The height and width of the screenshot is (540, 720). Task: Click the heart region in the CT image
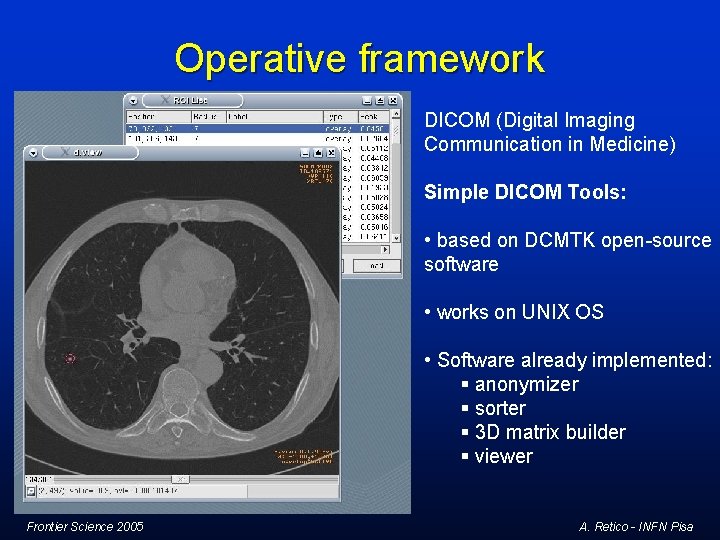click(188, 280)
